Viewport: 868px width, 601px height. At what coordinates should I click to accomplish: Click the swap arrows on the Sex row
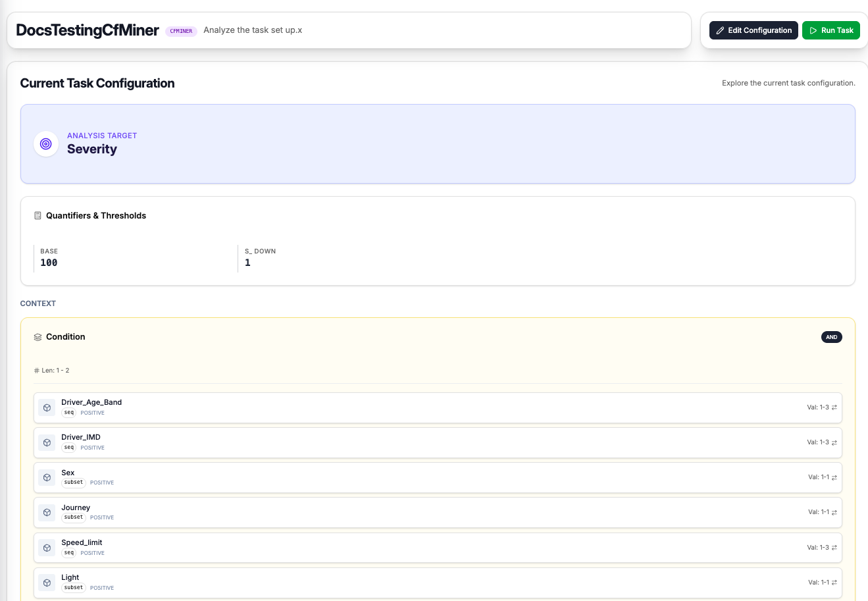(834, 477)
